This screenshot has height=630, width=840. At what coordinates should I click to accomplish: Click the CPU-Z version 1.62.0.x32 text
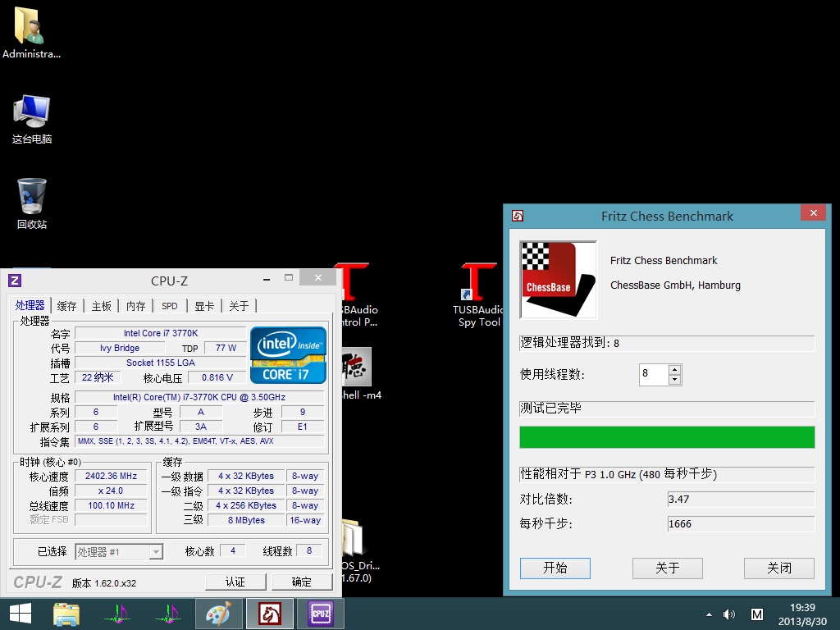[104, 583]
